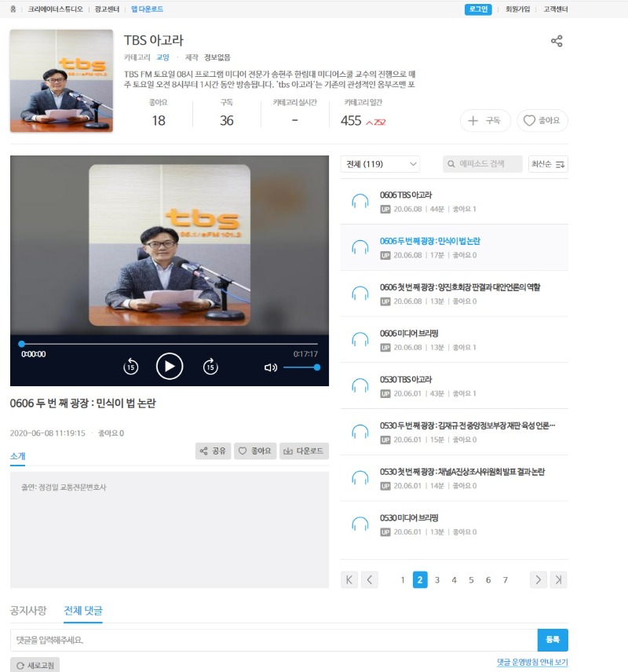Subscribe using the + 구독 button
This screenshot has width=628, height=672.
pos(485,120)
